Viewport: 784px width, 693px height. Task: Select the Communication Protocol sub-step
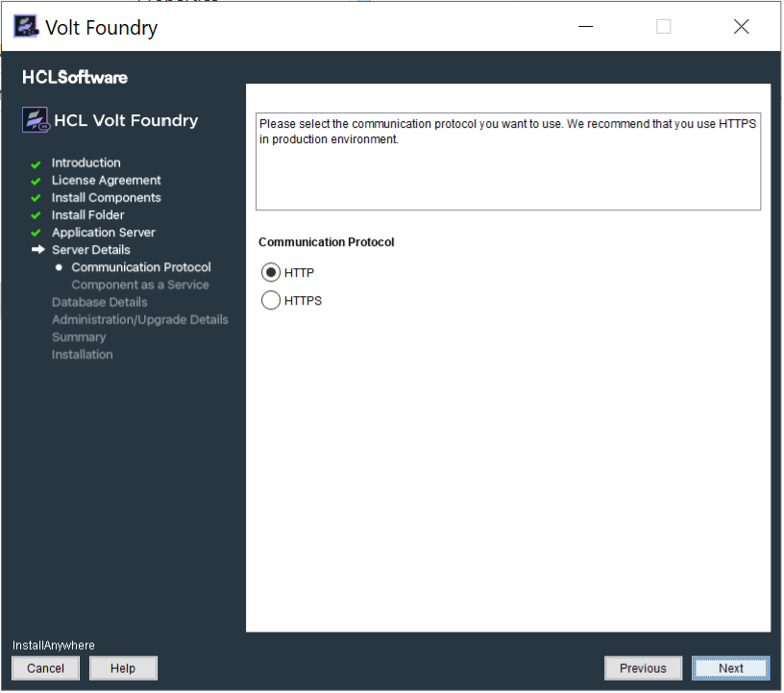click(141, 268)
